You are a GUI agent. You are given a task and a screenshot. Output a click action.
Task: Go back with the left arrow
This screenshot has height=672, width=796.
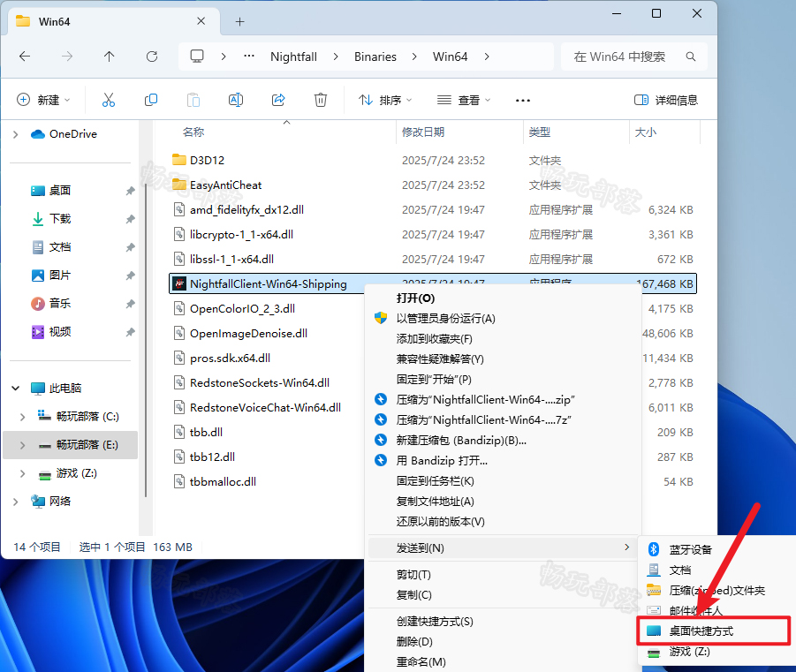tap(25, 57)
